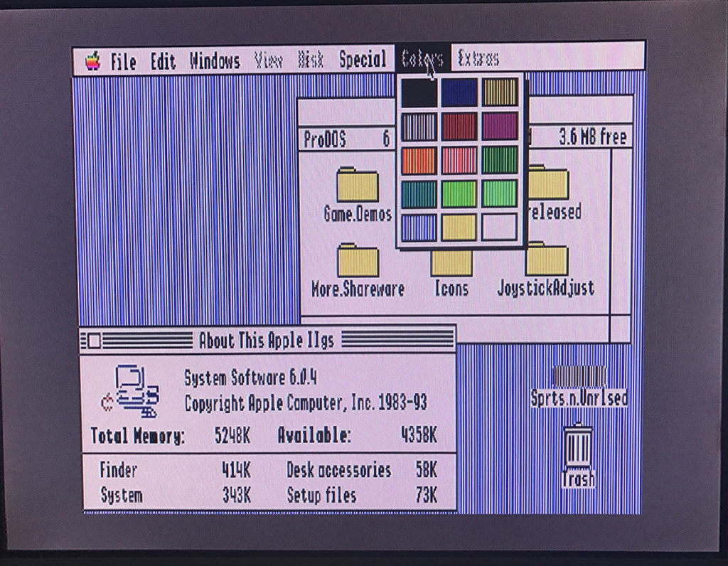Viewport: 728px width, 566px height.
Task: Click the 'ProDOS' label in folder window
Action: (x=324, y=139)
